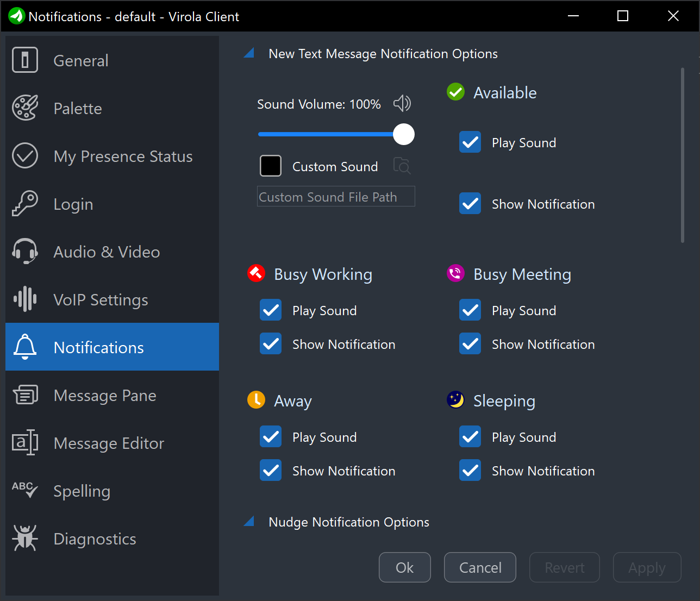
Task: Collapse New Text Message Notification Options section
Action: coord(249,53)
